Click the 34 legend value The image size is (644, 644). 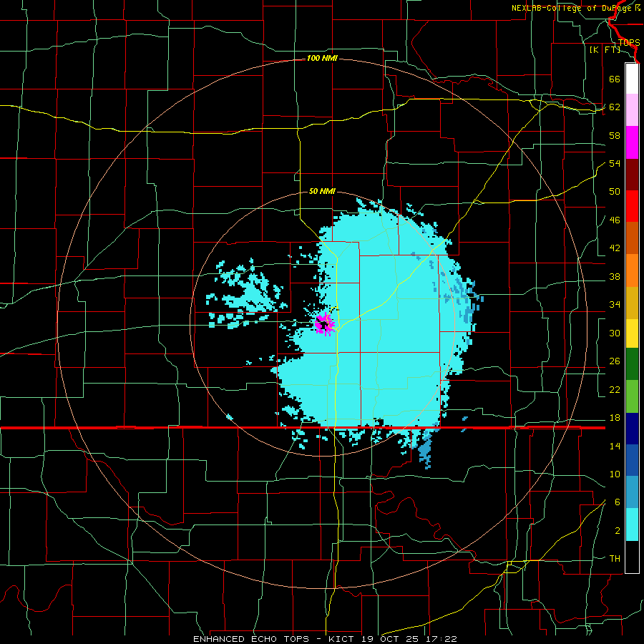(x=615, y=305)
